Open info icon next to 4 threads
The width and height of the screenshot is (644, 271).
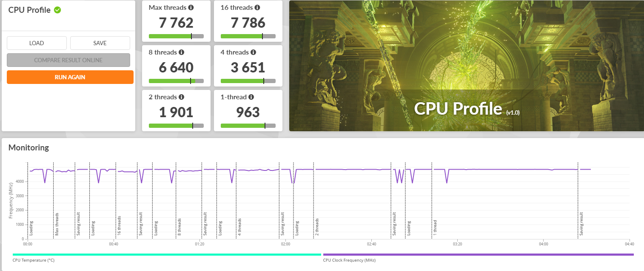click(x=254, y=52)
